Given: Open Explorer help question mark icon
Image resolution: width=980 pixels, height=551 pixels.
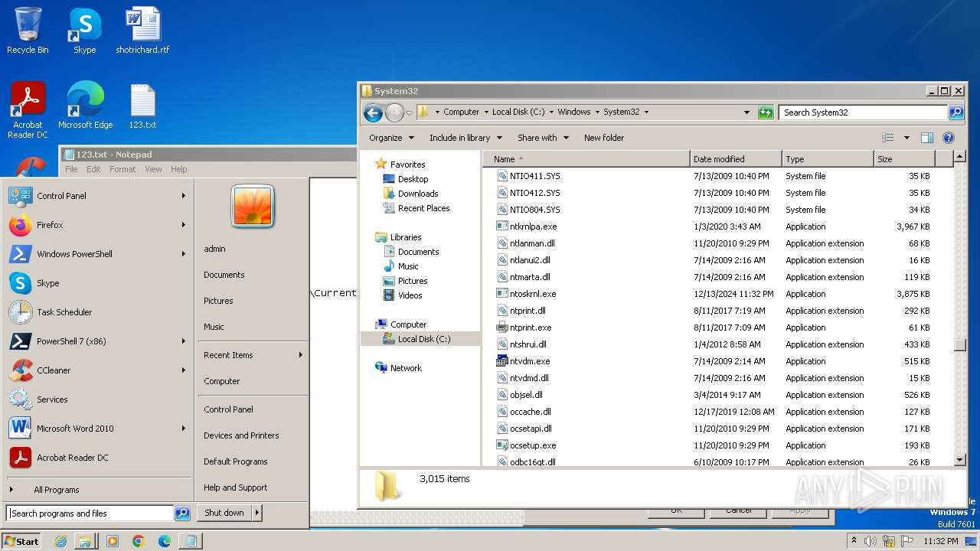Looking at the screenshot, I should coord(949,138).
